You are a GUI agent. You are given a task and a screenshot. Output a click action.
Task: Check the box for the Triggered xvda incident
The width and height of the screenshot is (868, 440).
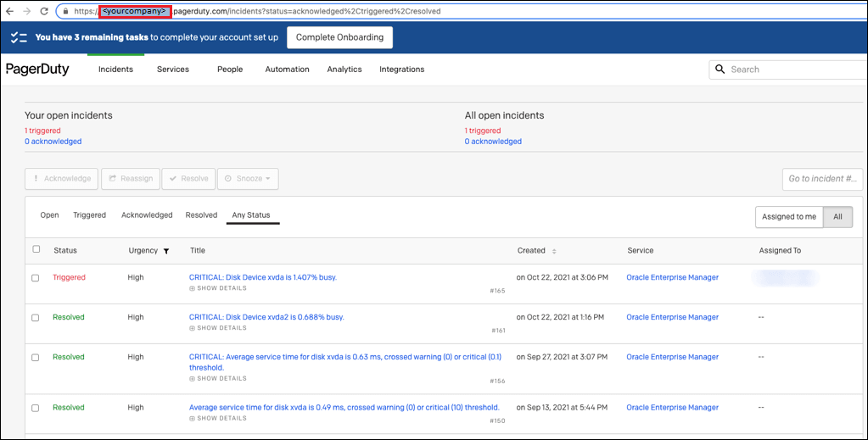pyautogui.click(x=36, y=278)
